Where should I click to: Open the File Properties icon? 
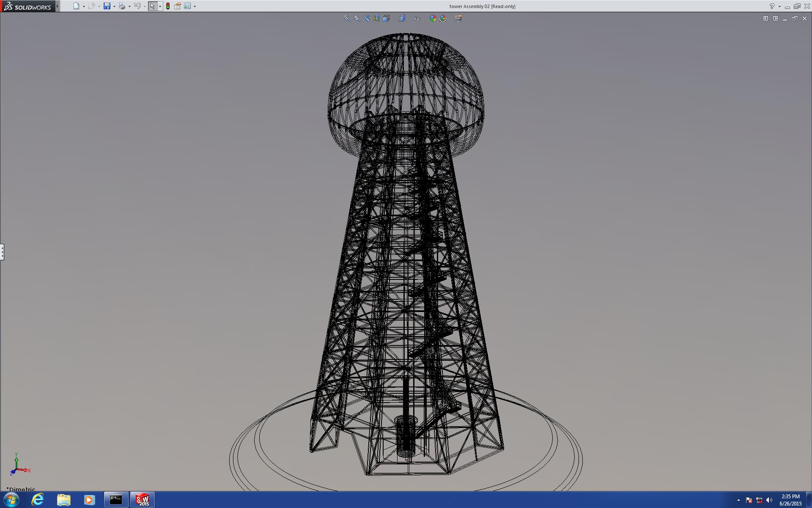click(178, 6)
